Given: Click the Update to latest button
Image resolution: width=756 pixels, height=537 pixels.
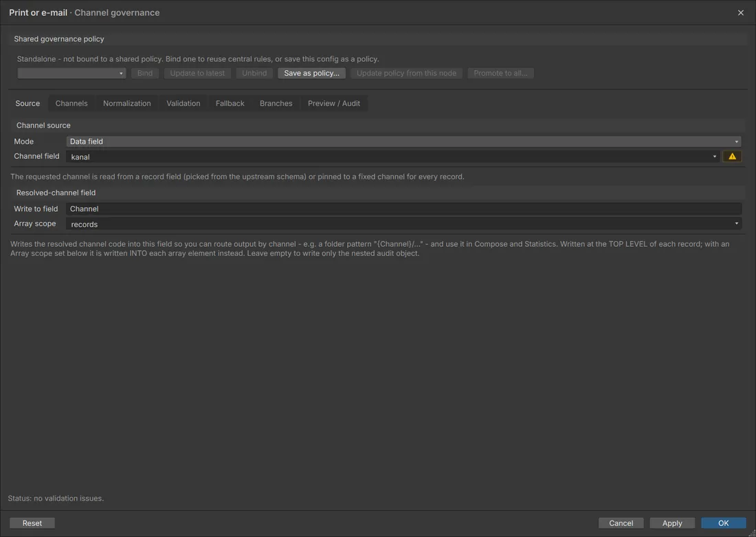Looking at the screenshot, I should pyautogui.click(x=197, y=74).
